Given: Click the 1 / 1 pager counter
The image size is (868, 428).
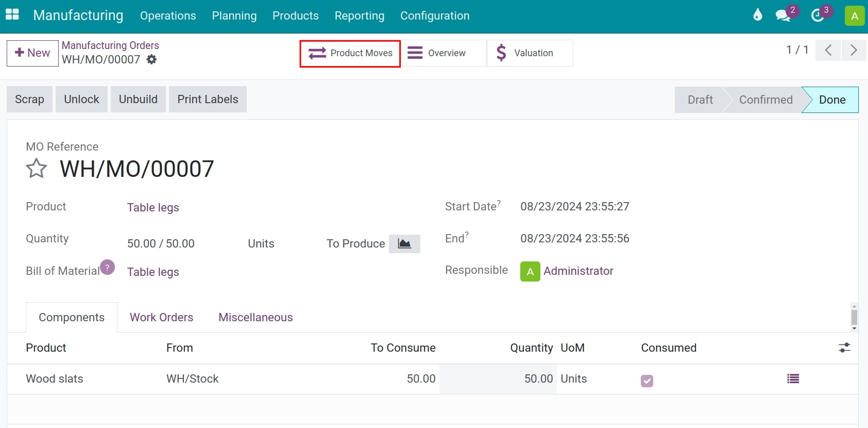Looking at the screenshot, I should click(797, 50).
